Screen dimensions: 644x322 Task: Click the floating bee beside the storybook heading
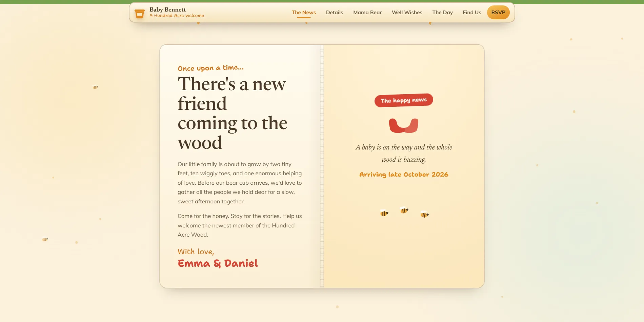[95, 87]
